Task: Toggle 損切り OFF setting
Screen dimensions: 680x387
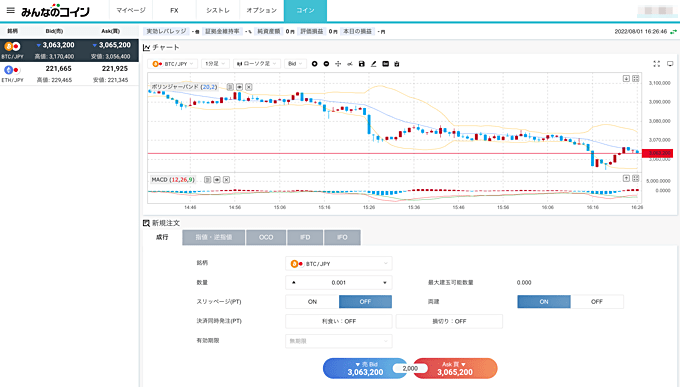Action: [x=449, y=321]
